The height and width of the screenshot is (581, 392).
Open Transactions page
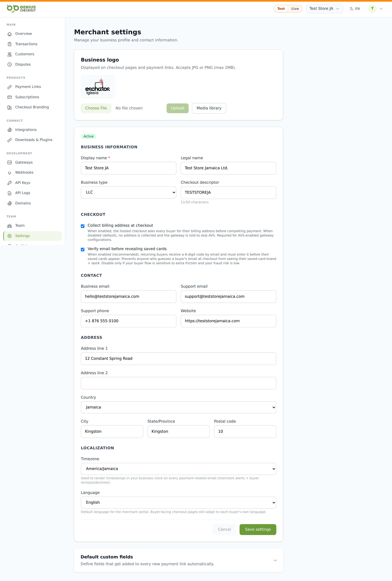tap(33, 44)
